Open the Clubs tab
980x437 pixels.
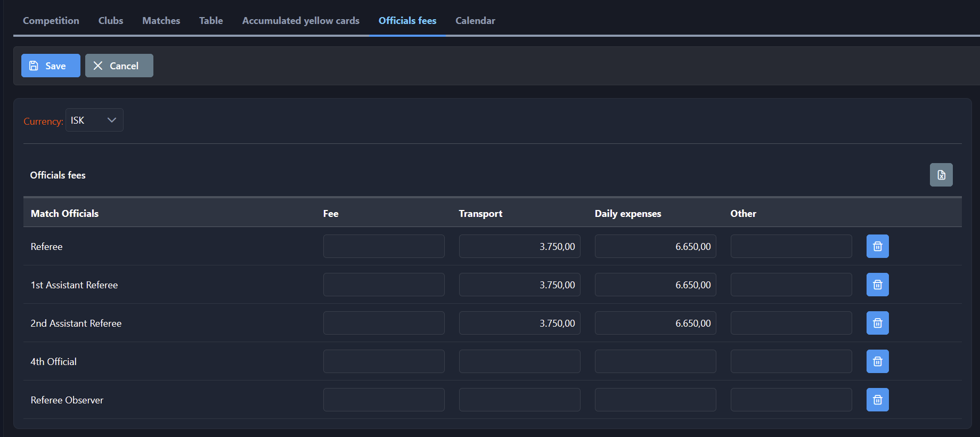111,21
